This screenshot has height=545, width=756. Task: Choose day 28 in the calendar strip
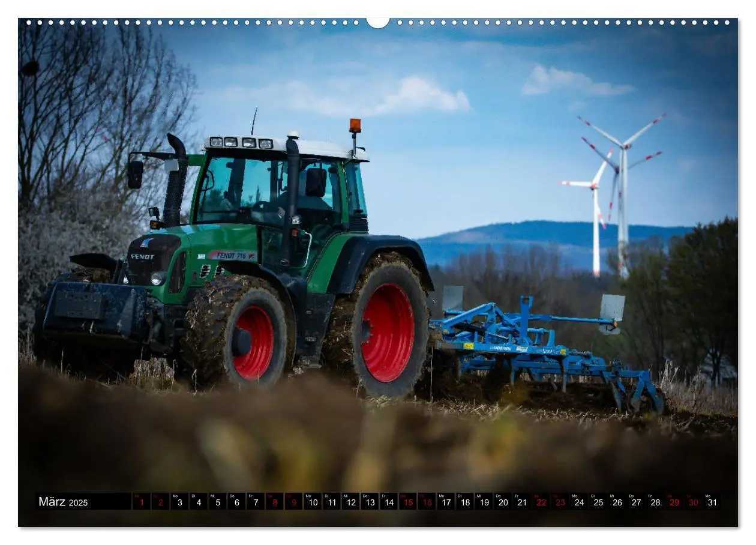pyautogui.click(x=654, y=502)
